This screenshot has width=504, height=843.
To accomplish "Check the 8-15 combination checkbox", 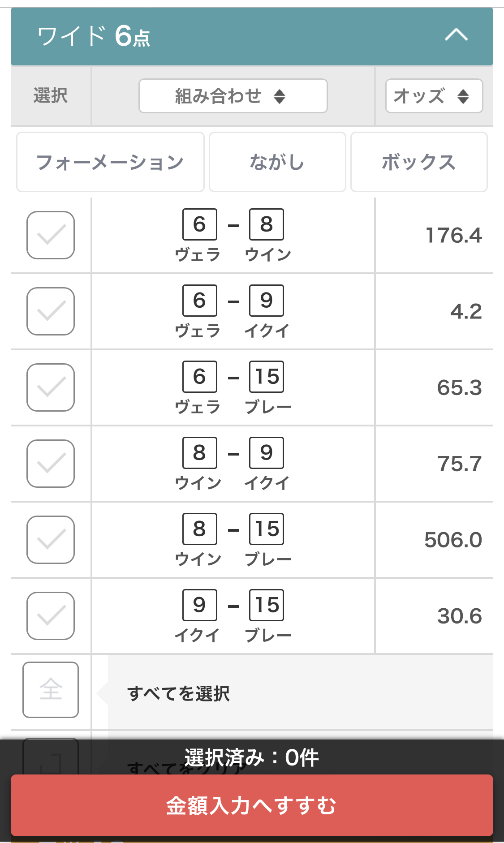I will tap(51, 540).
